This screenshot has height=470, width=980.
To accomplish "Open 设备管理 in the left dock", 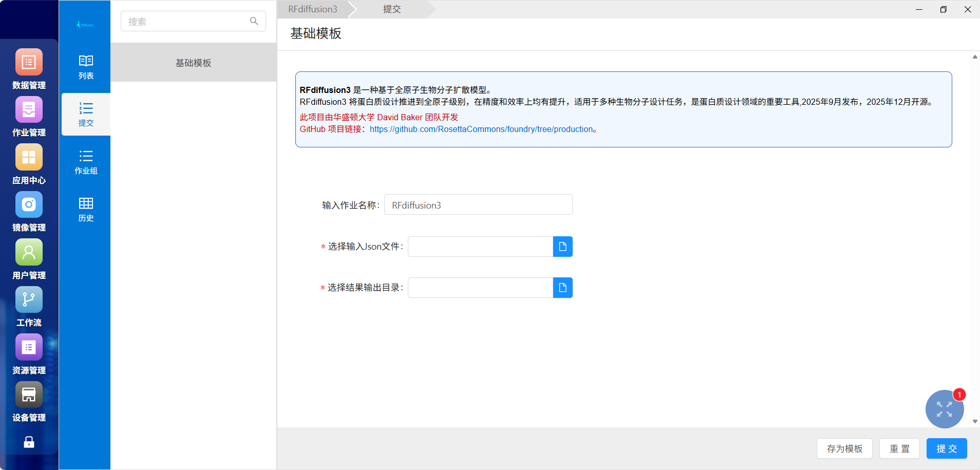I will coord(29,402).
